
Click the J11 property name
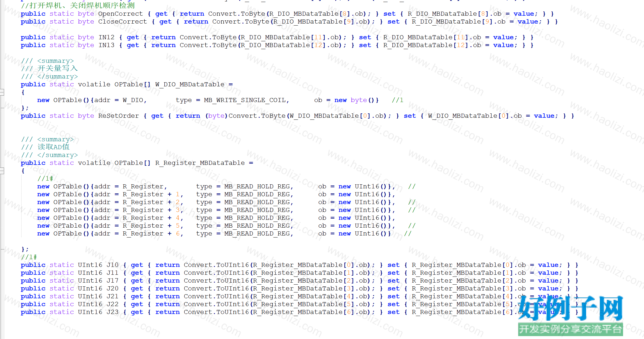(x=113, y=273)
